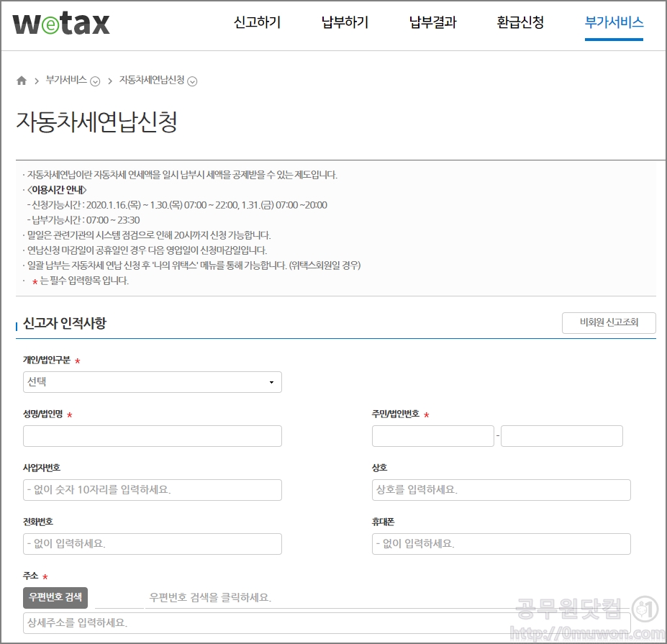667x644 pixels.
Task: Click the 상호 input field
Action: click(x=501, y=490)
